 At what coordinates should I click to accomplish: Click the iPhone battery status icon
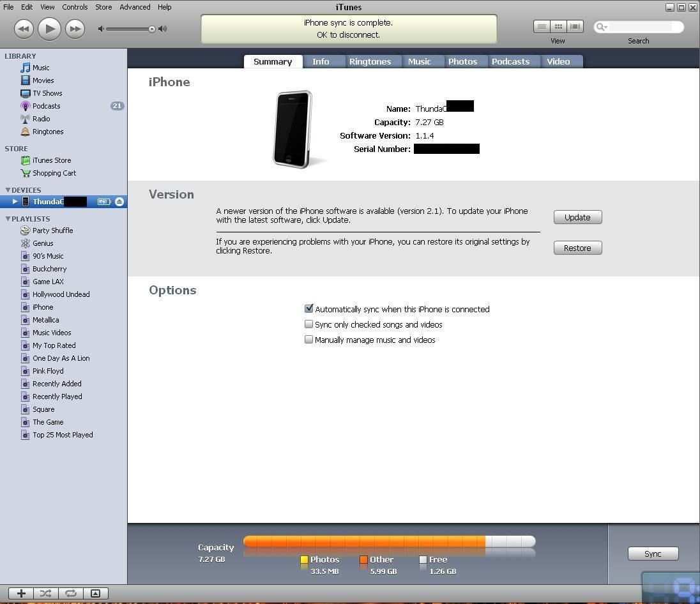pos(104,202)
